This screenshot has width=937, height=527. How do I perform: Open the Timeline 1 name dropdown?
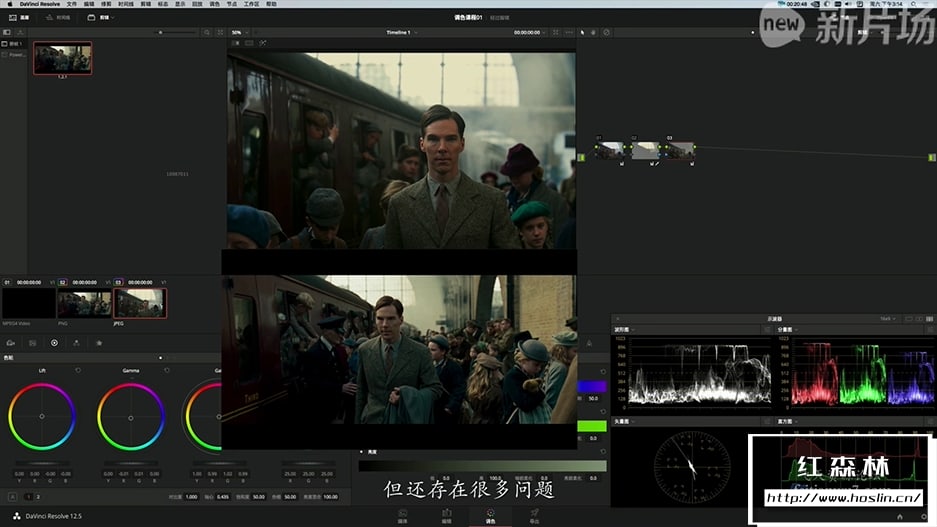pos(401,32)
